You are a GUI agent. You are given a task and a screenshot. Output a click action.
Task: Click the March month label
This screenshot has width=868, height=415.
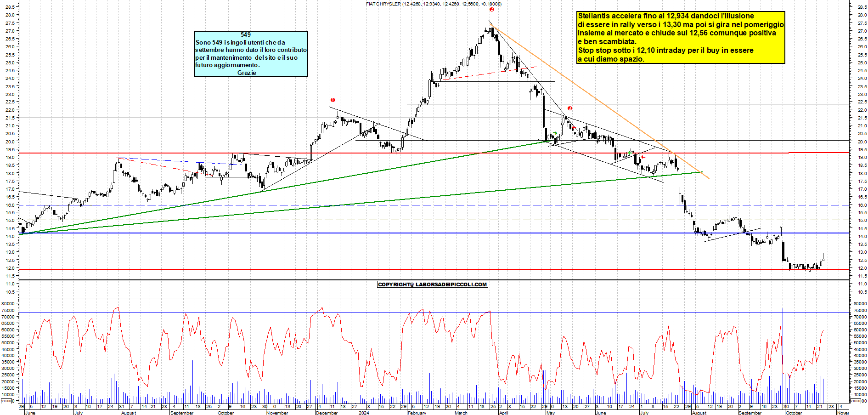pyautogui.click(x=461, y=413)
